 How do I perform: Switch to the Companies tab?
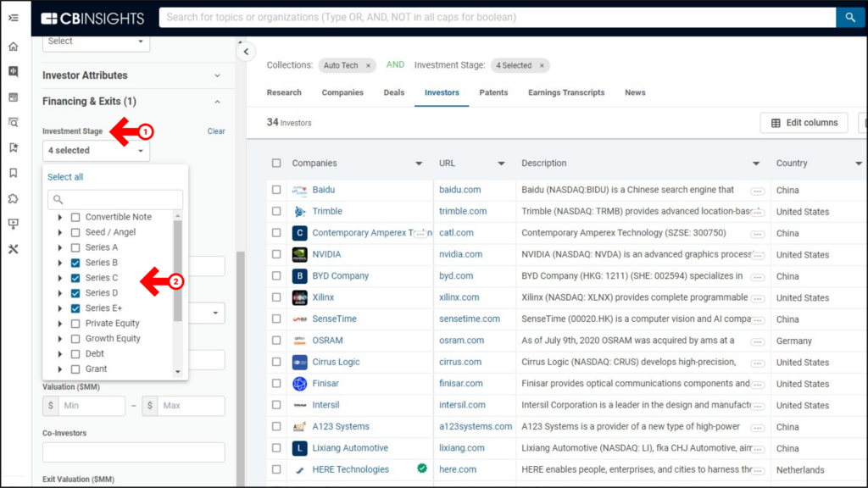(x=342, y=92)
